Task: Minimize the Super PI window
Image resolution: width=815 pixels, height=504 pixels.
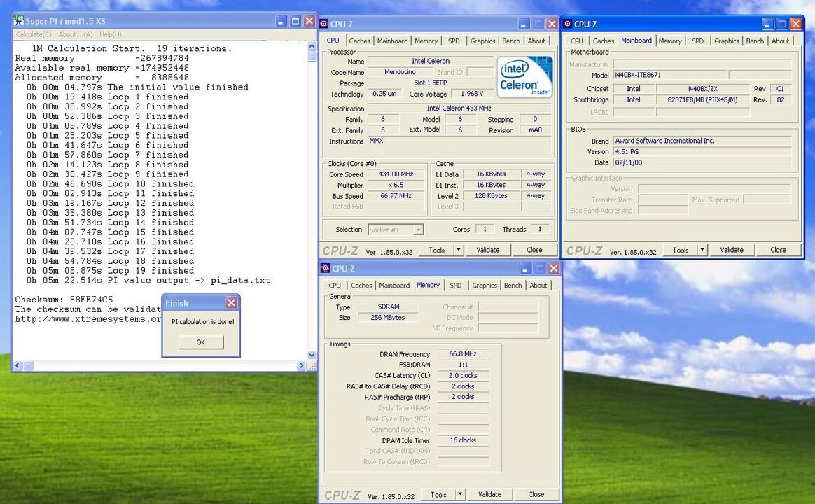Action: tap(281, 21)
